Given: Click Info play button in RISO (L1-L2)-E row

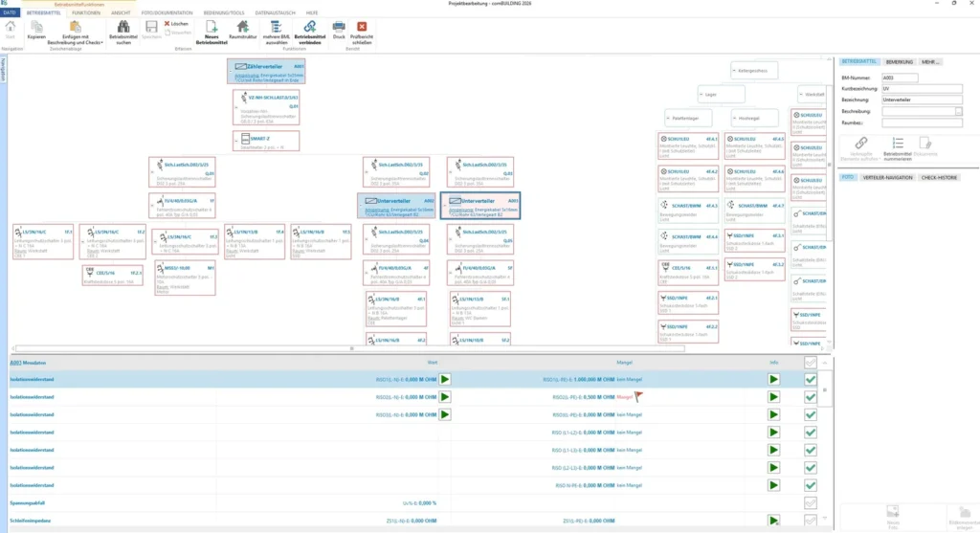Looking at the screenshot, I should [x=773, y=433].
